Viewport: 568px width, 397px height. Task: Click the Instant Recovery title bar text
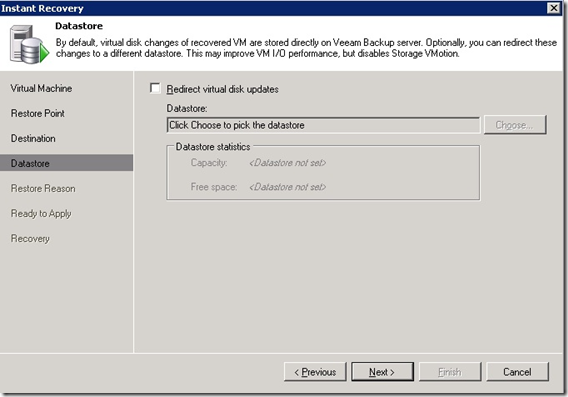tap(42, 8)
